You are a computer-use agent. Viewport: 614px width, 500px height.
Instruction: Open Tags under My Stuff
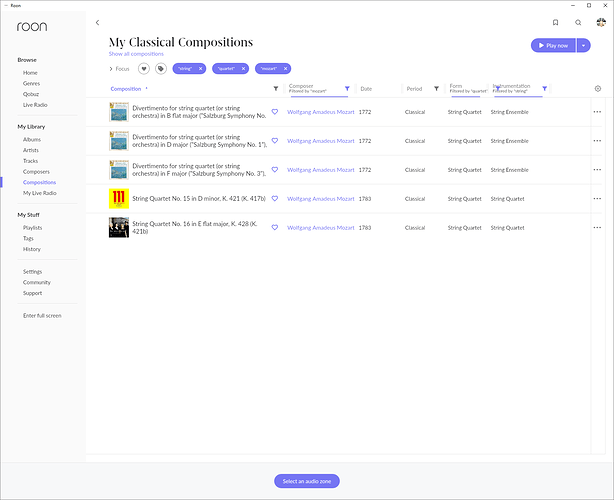tap(28, 238)
